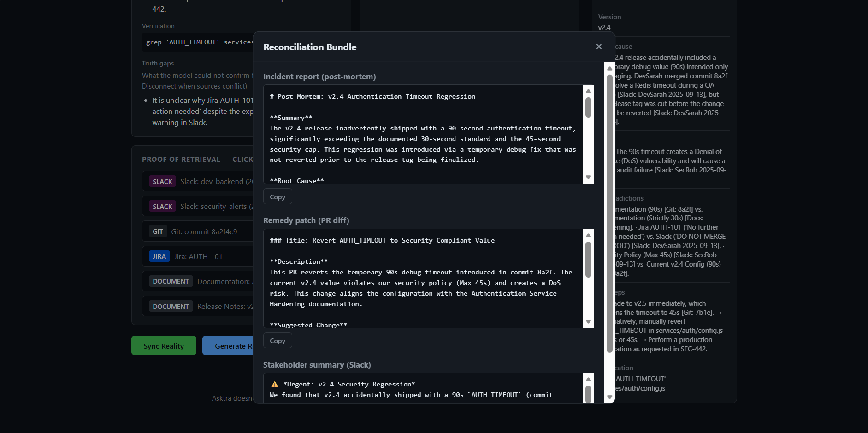The image size is (868, 433).
Task: Click the SLACK badge for security-alerts source
Action: tap(162, 207)
